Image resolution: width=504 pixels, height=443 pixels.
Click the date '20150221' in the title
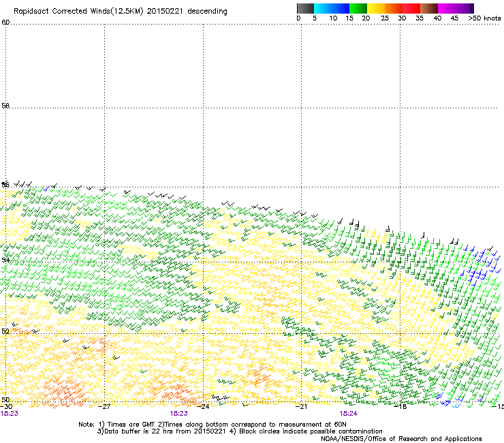tap(165, 12)
